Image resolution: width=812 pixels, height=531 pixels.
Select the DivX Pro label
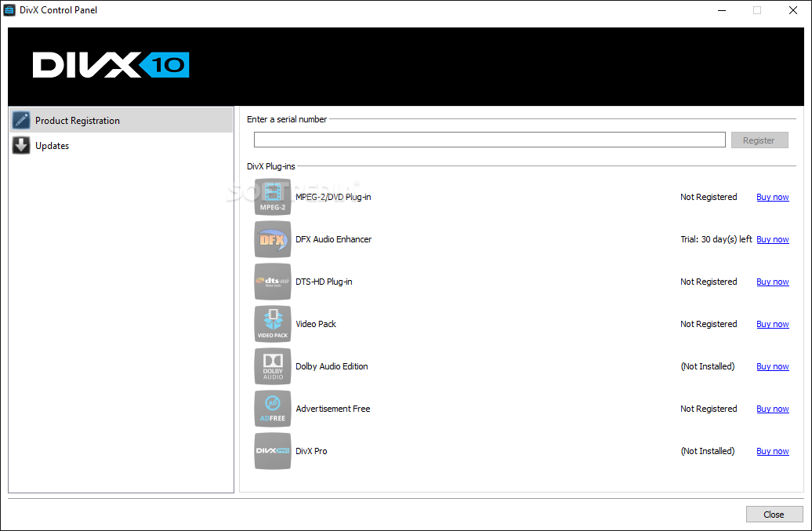311,451
